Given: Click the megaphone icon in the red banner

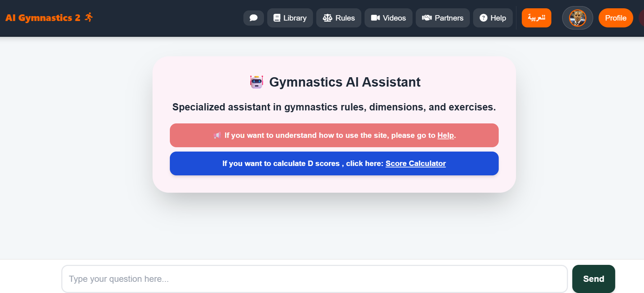Looking at the screenshot, I should (x=217, y=135).
